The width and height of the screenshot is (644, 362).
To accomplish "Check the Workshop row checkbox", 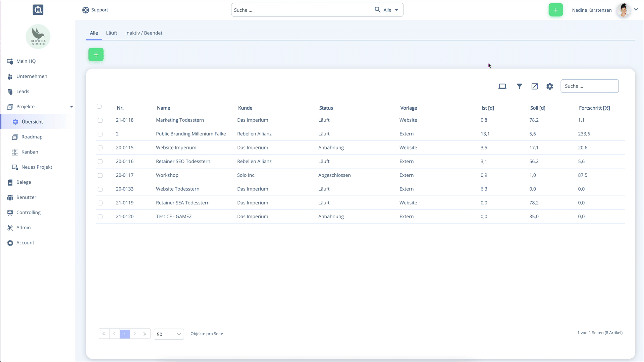I will pos(100,175).
